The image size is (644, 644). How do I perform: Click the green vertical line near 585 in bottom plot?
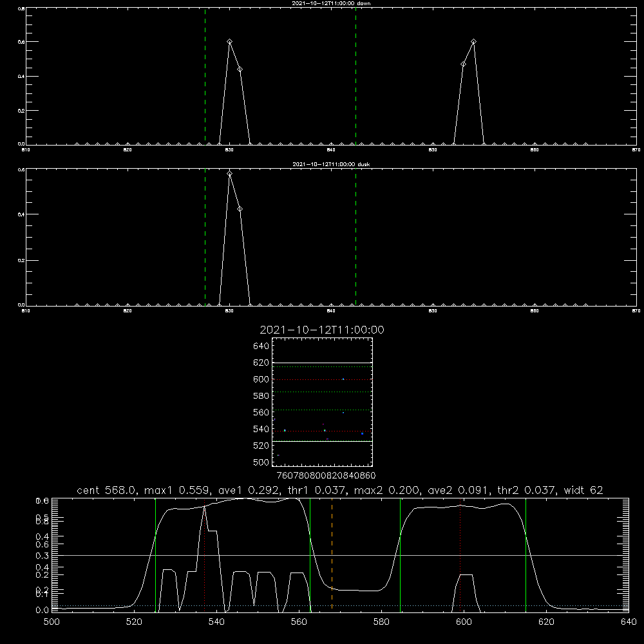pyautogui.click(x=400, y=554)
